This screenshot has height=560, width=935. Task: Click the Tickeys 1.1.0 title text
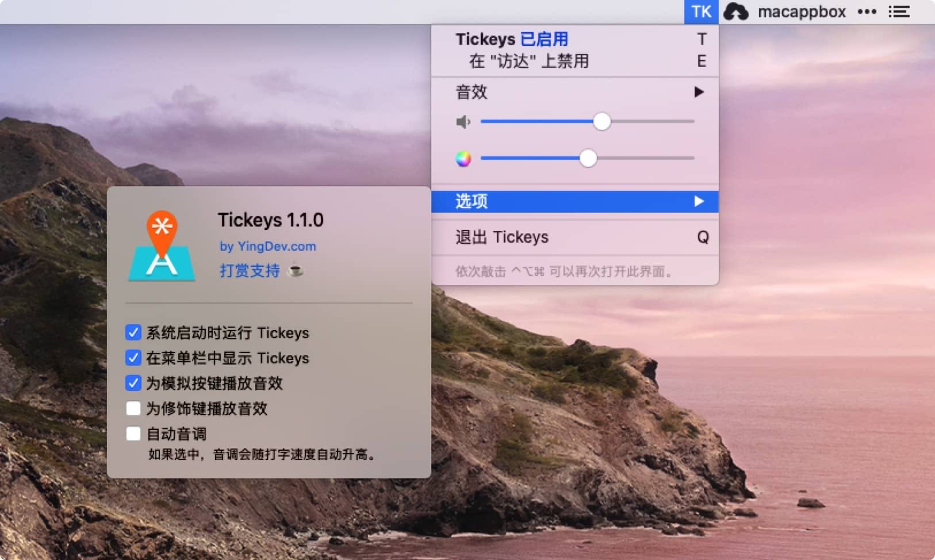(x=270, y=220)
